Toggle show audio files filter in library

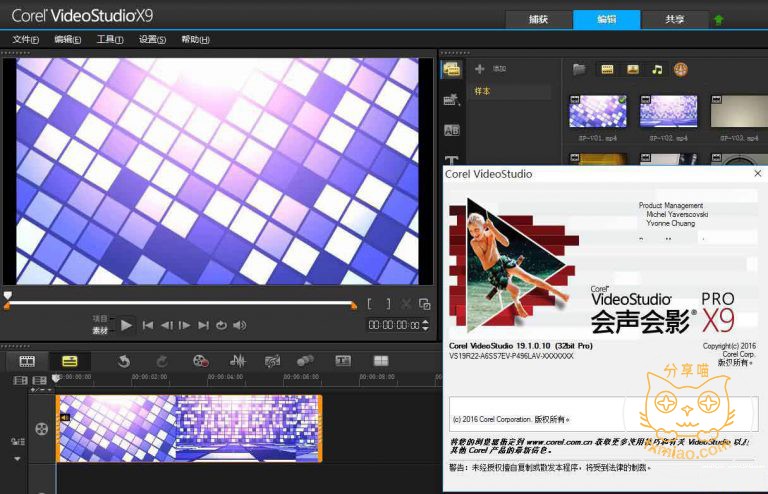(x=657, y=70)
